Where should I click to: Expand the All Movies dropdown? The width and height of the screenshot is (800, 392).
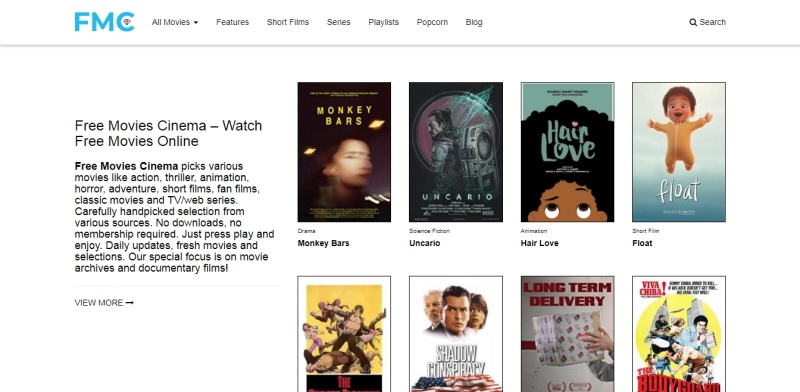(x=174, y=22)
